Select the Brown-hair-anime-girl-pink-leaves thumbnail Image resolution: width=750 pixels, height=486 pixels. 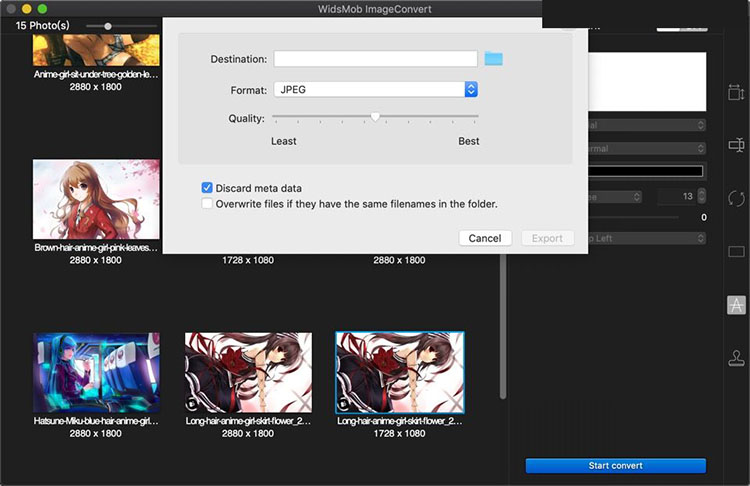tap(96, 199)
